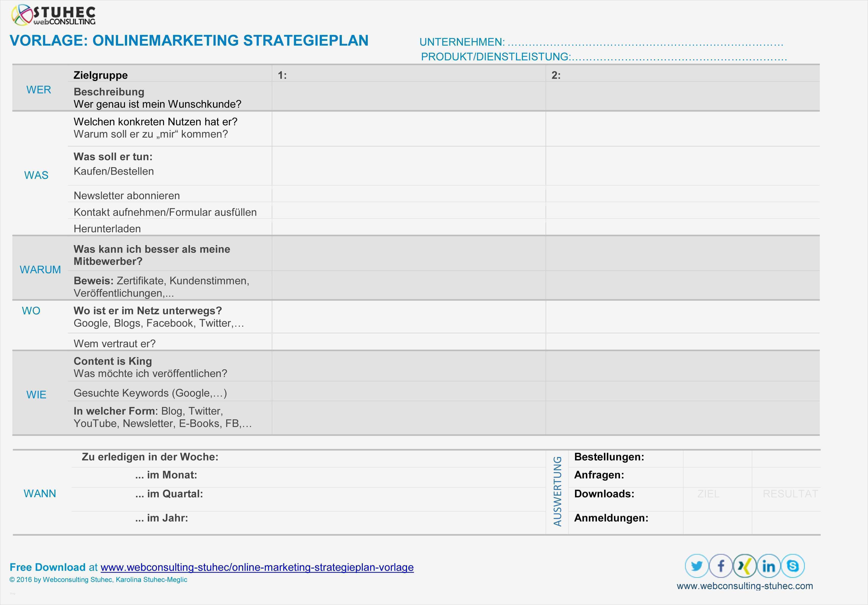Click the Free Download label in footer
The image size is (868, 605).
coord(47,567)
